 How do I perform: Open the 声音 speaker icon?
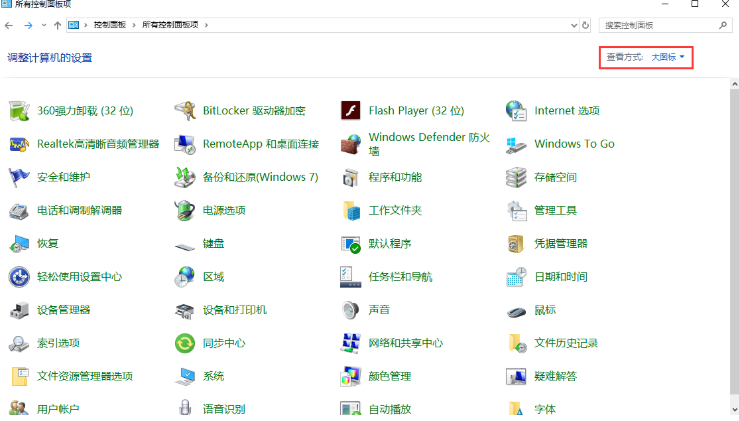tap(350, 310)
